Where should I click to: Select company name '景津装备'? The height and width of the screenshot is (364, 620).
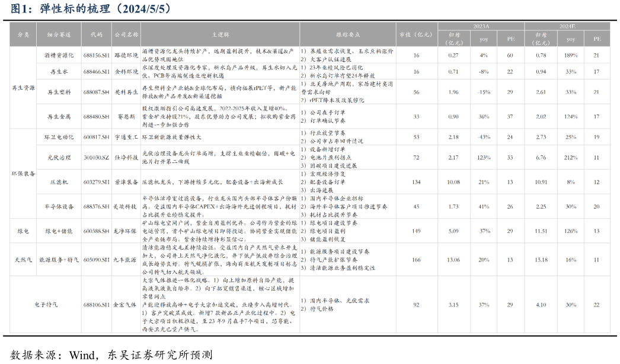[x=126, y=182]
